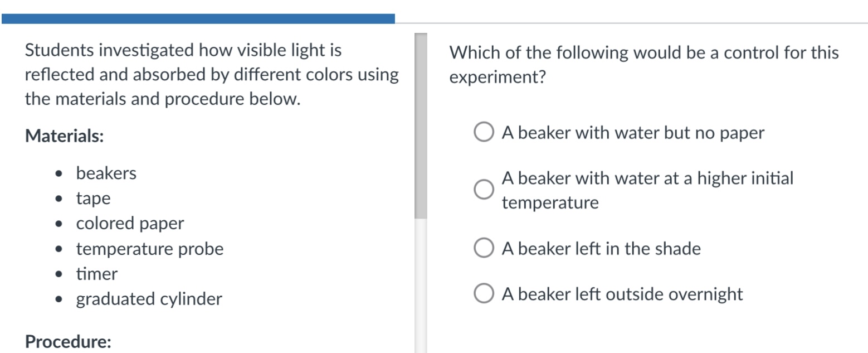Click the passage intro about visible light
Screen dimensions: 868x353
tap(212, 75)
